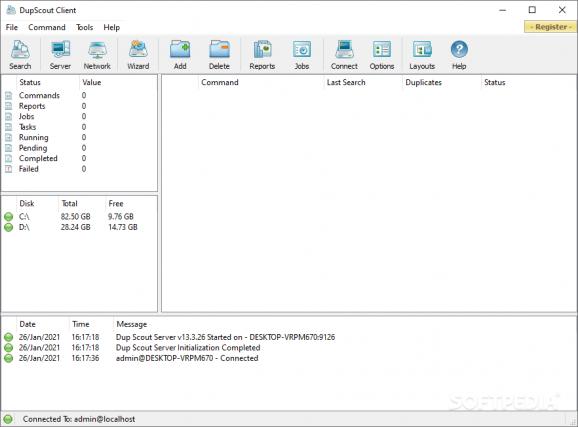Minimize the DupScout Client window
This screenshot has width=578, height=427.
(x=502, y=10)
